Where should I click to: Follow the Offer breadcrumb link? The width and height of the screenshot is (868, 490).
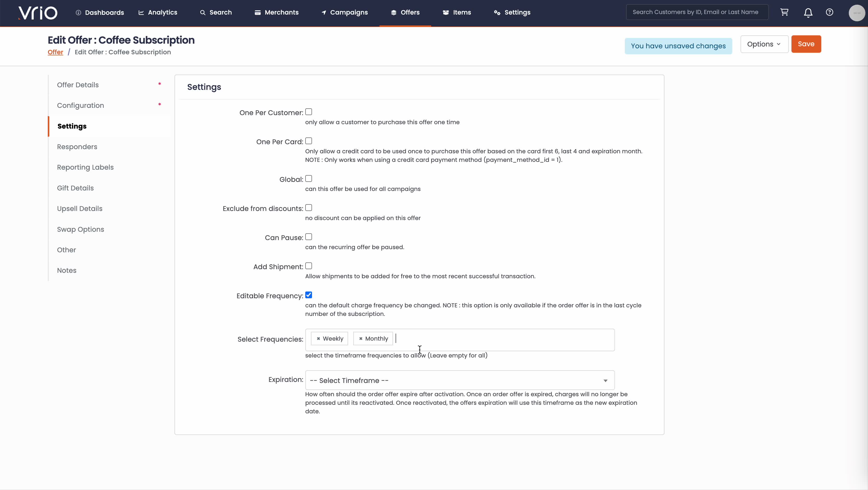[x=55, y=52]
